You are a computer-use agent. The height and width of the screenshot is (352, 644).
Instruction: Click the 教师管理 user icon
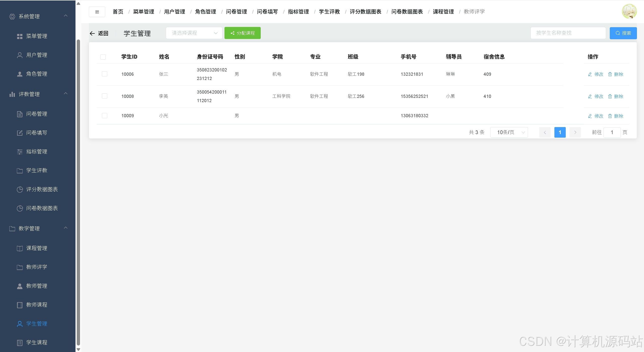click(x=20, y=286)
